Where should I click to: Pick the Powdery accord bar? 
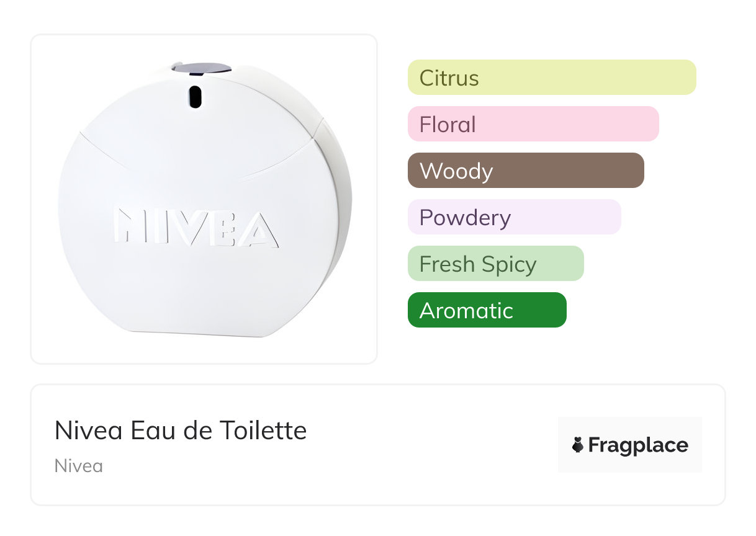tap(514, 217)
